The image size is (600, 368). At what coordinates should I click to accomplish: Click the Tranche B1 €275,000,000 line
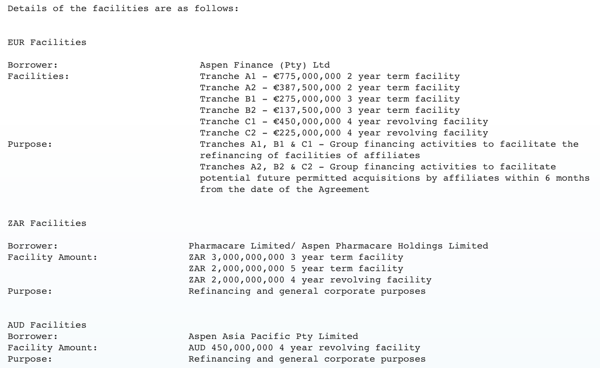pos(329,99)
